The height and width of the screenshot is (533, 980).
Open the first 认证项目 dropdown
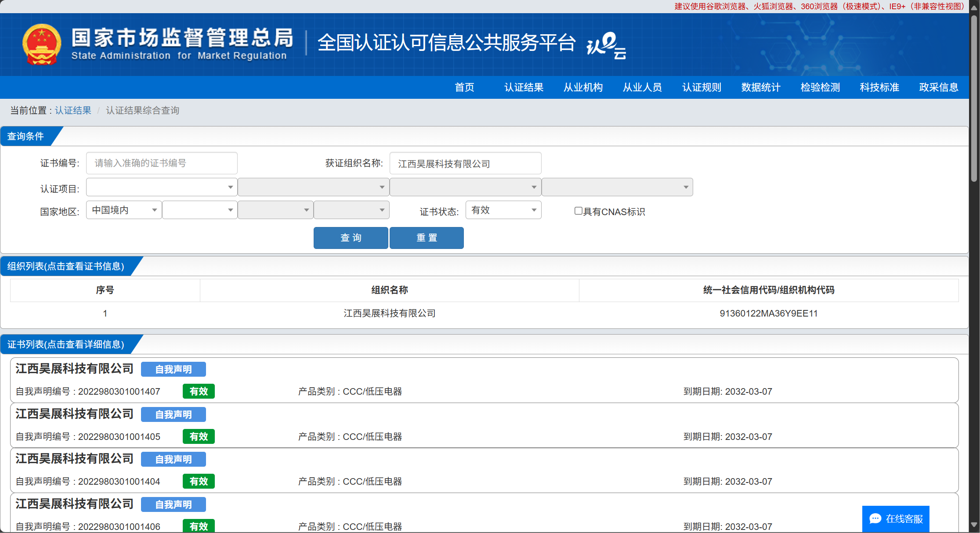[x=162, y=187]
